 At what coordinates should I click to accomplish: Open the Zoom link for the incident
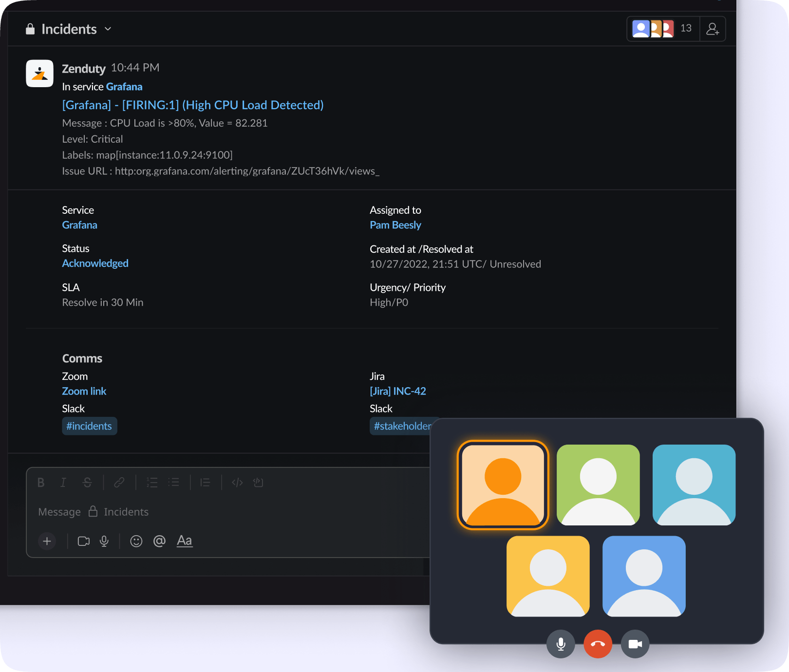pos(84,391)
